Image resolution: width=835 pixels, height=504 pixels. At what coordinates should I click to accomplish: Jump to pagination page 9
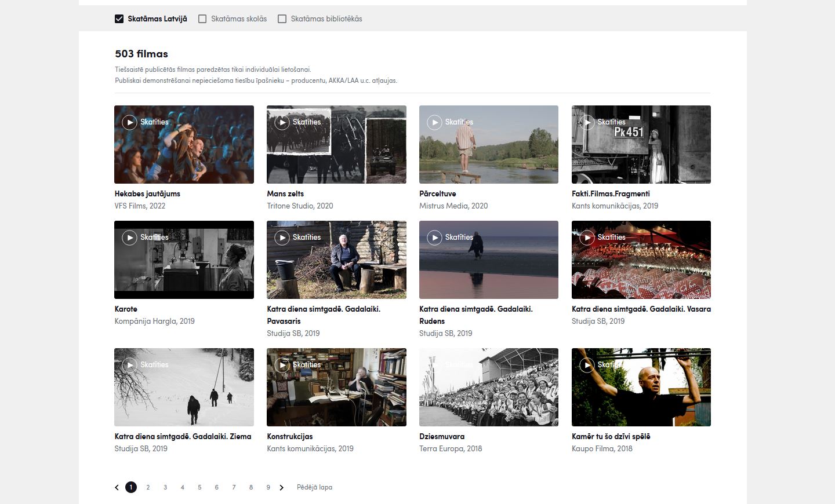click(x=268, y=488)
